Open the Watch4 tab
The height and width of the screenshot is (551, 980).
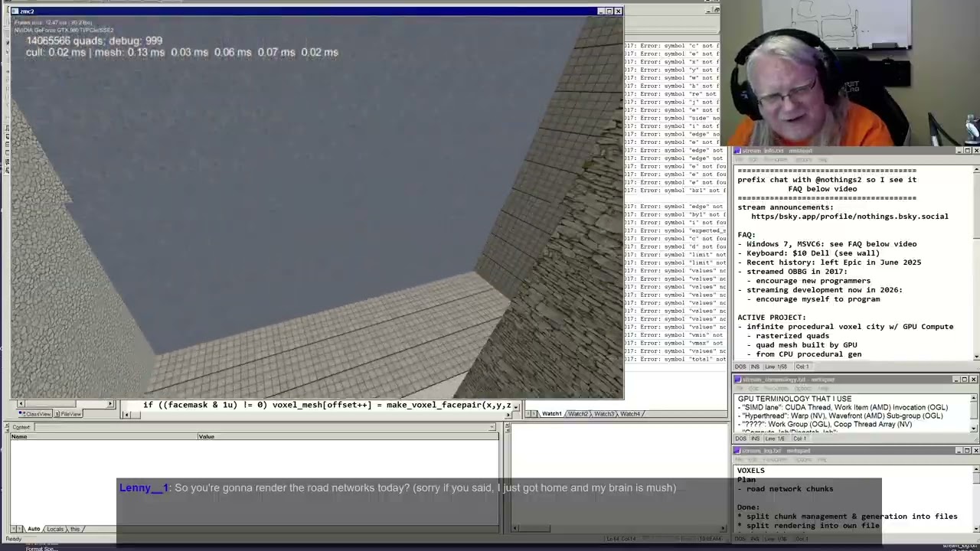(x=629, y=414)
